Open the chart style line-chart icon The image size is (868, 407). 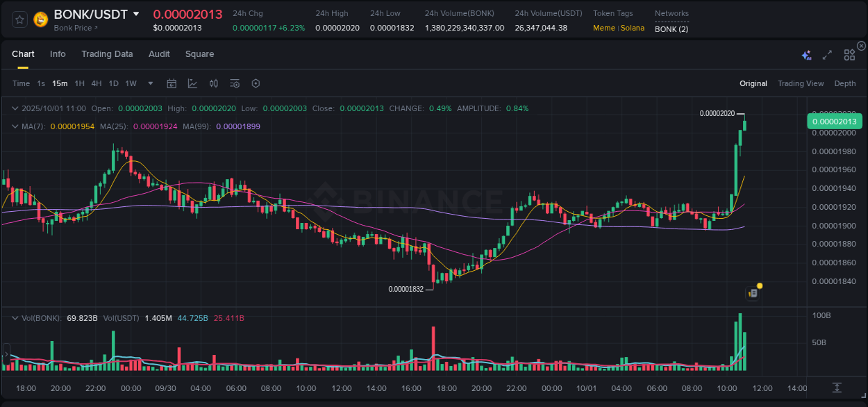click(x=192, y=83)
